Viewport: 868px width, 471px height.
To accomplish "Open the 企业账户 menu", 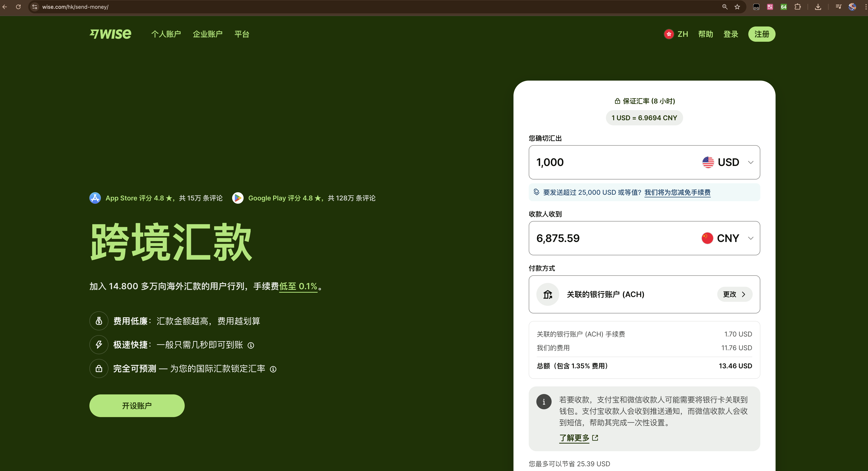I will tap(208, 34).
